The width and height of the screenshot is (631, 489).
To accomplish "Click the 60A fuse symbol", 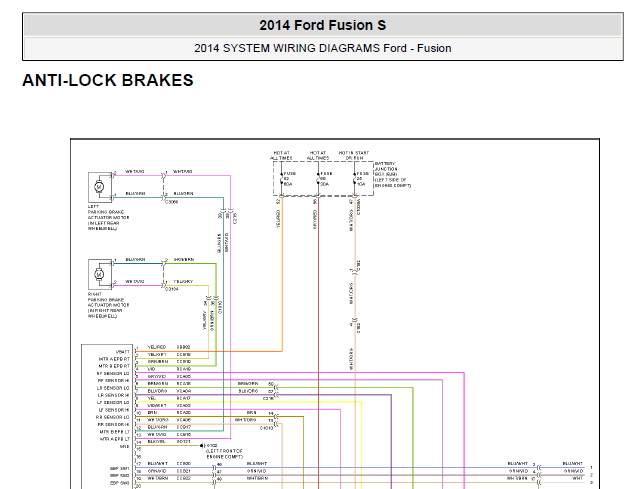I will (x=282, y=179).
